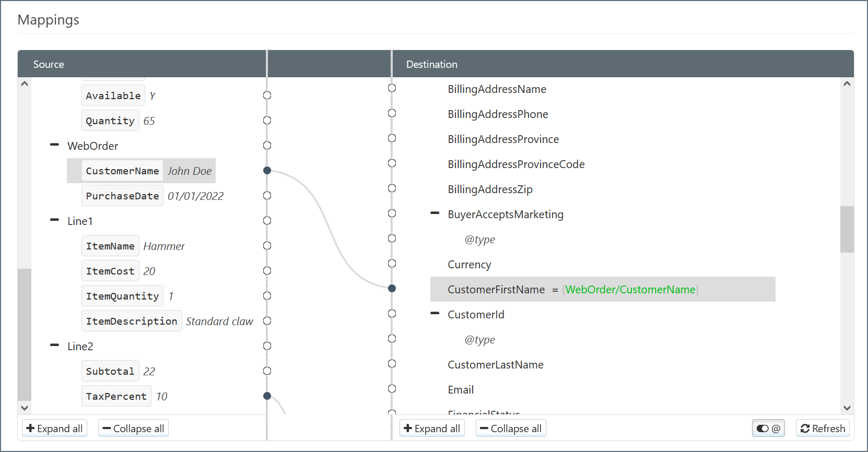Screen dimensions: 868x452
Task: Click the Email destination connector circle
Action: pyautogui.click(x=392, y=389)
